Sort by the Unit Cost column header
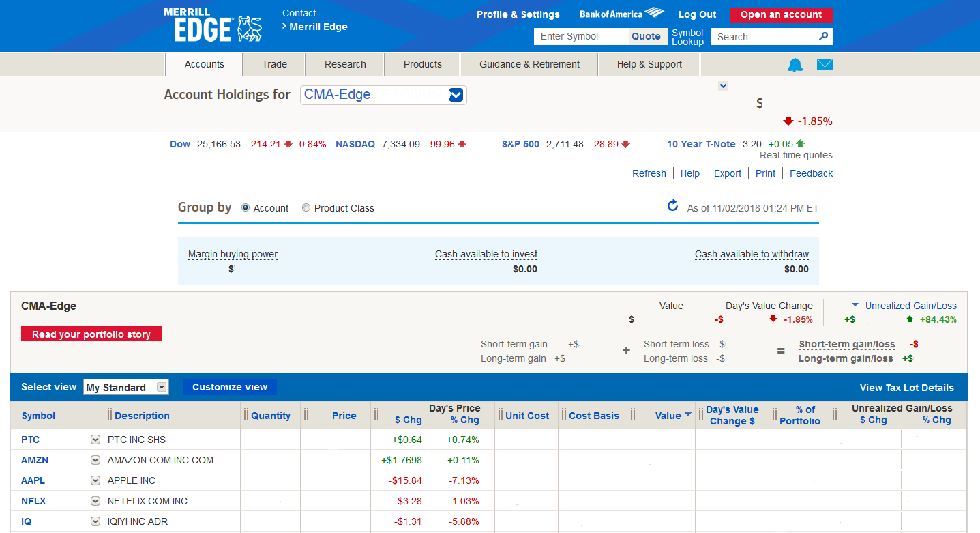 [527, 416]
